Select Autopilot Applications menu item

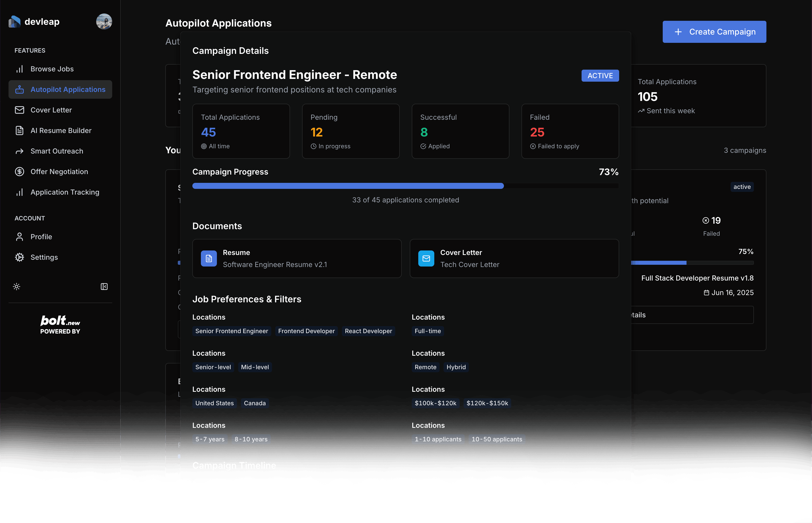[x=60, y=89]
